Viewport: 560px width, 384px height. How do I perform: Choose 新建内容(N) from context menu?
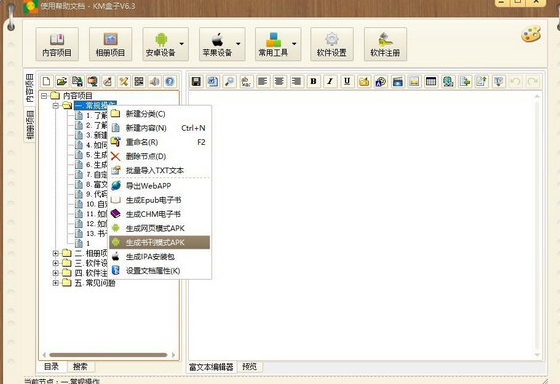[160, 128]
